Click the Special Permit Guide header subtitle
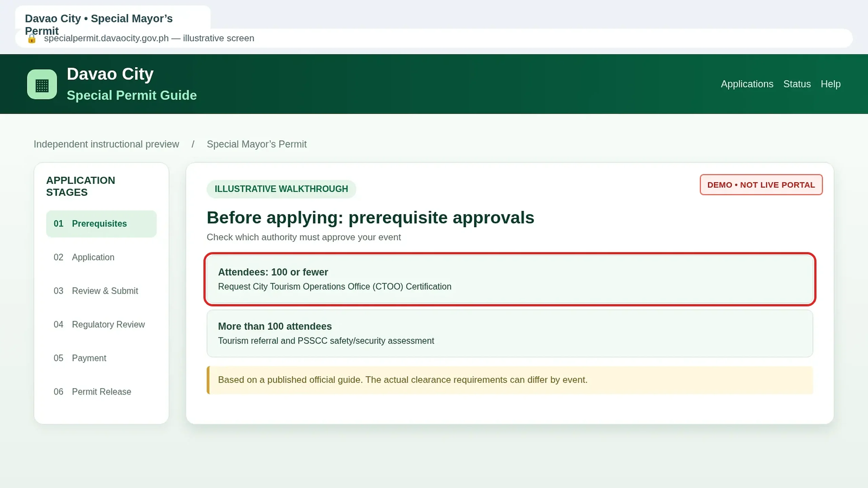 [x=132, y=96]
